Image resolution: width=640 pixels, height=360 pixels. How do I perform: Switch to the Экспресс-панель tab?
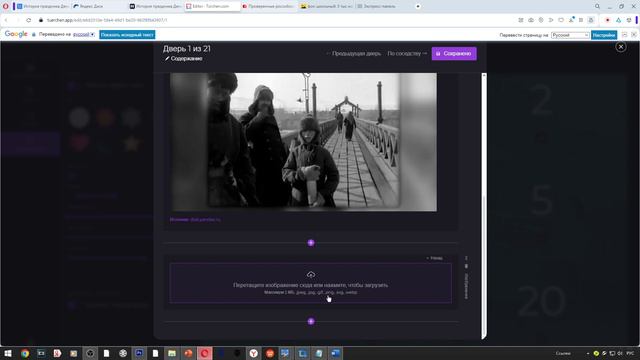[x=383, y=6]
